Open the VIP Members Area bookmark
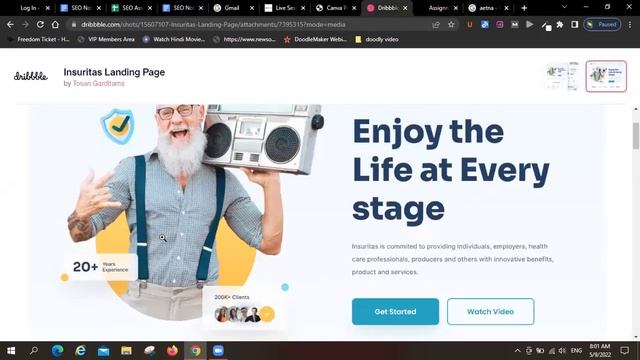 (106, 39)
